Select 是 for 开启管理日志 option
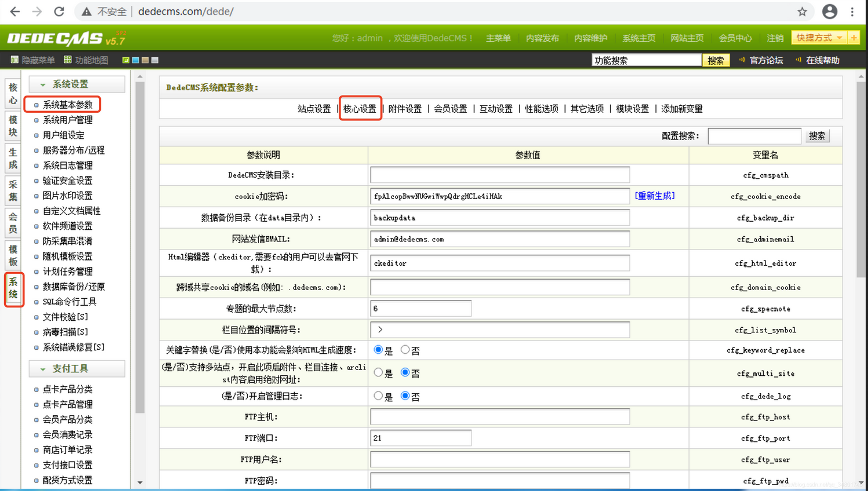 [378, 396]
